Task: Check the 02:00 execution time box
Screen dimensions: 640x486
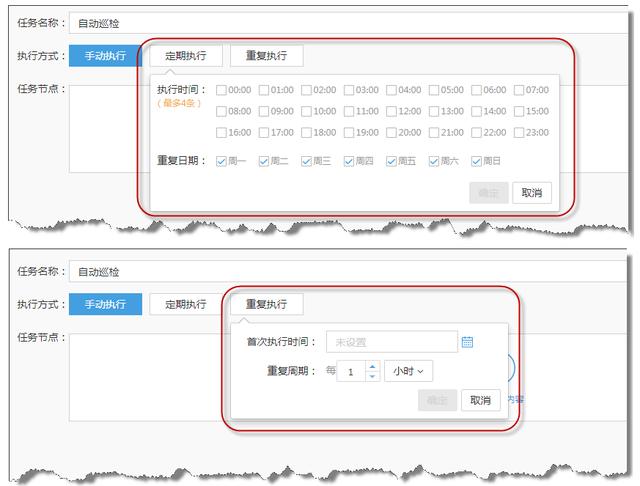Action: (x=306, y=90)
